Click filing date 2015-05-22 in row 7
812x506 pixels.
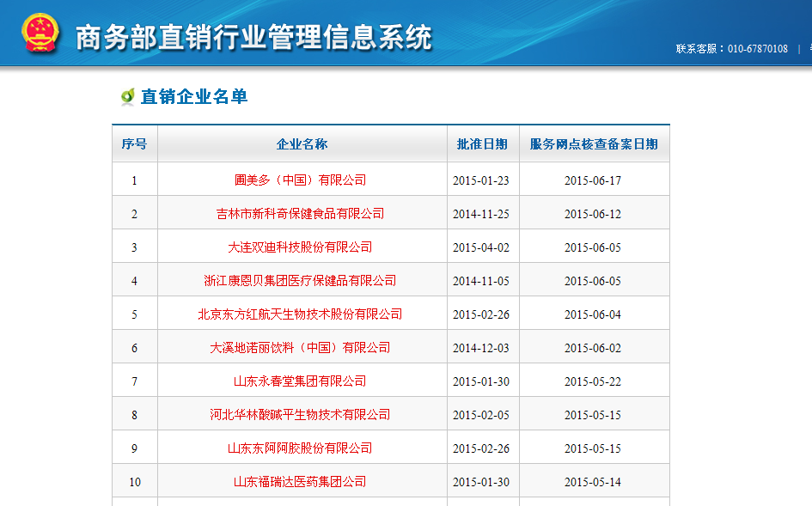(x=593, y=381)
